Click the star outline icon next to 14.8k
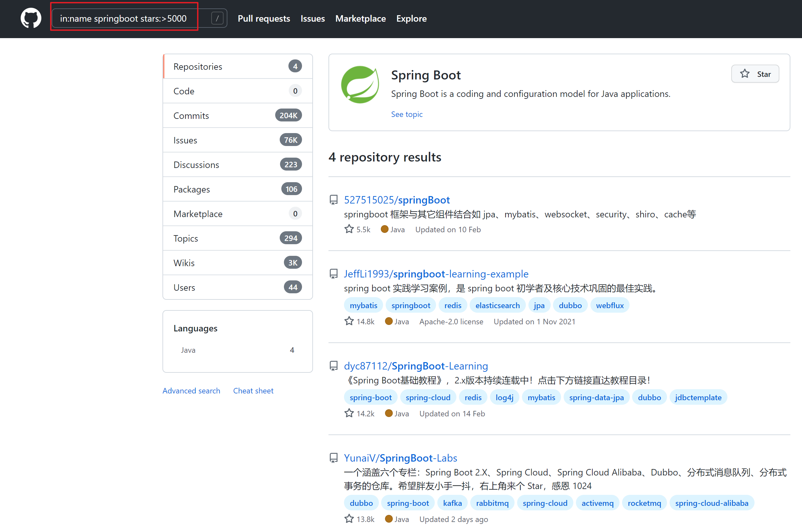Image resolution: width=802 pixels, height=532 pixels. pyautogui.click(x=349, y=321)
